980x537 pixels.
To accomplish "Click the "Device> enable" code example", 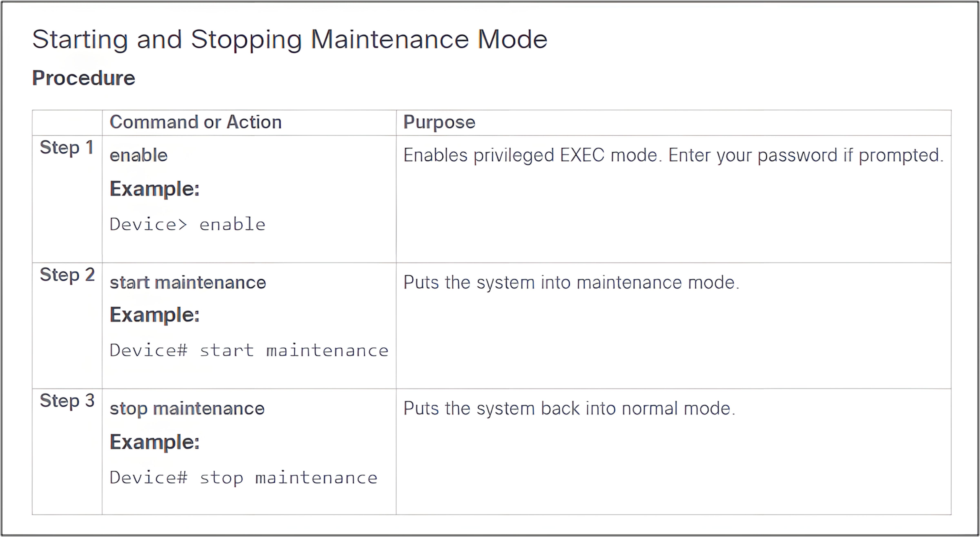I will point(187,224).
